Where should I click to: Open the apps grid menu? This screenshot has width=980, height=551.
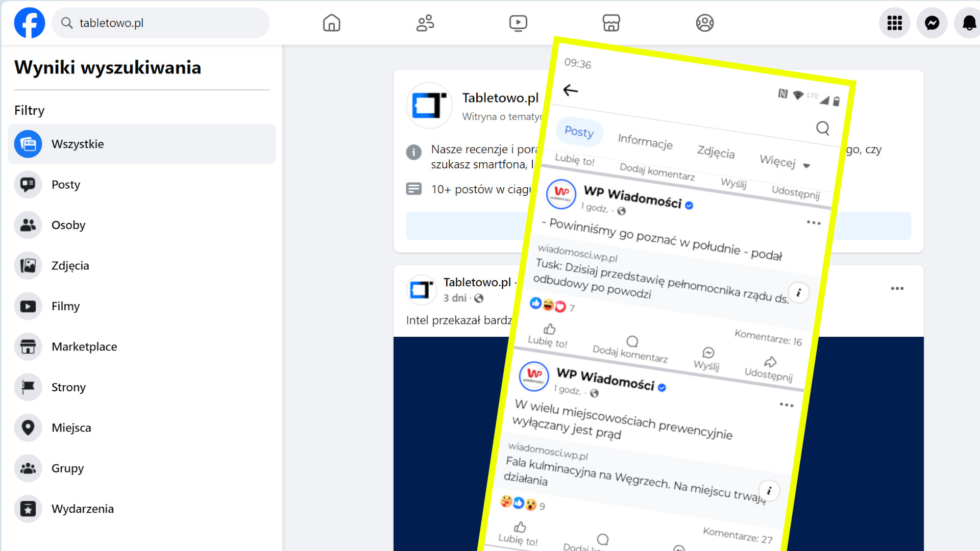[x=894, y=23]
